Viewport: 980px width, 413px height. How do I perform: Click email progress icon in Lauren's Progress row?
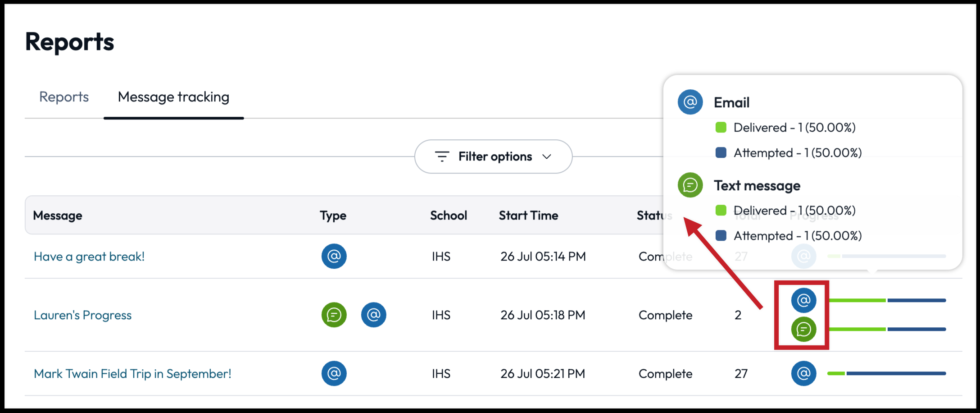(803, 300)
